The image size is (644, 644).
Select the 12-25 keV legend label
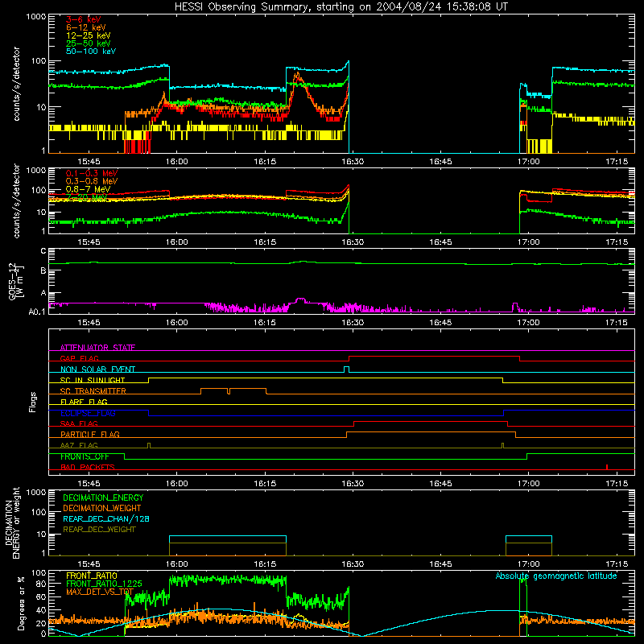click(88, 35)
